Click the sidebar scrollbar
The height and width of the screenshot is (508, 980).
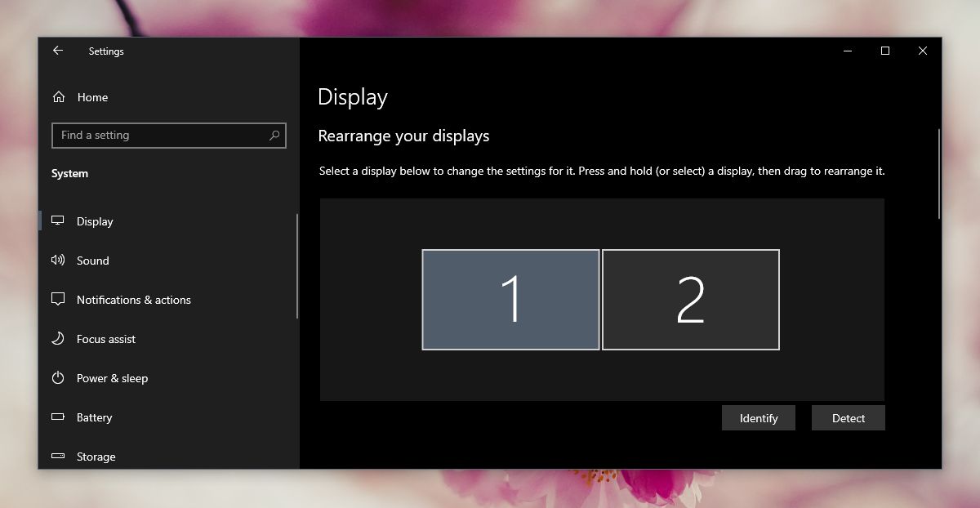(x=297, y=266)
